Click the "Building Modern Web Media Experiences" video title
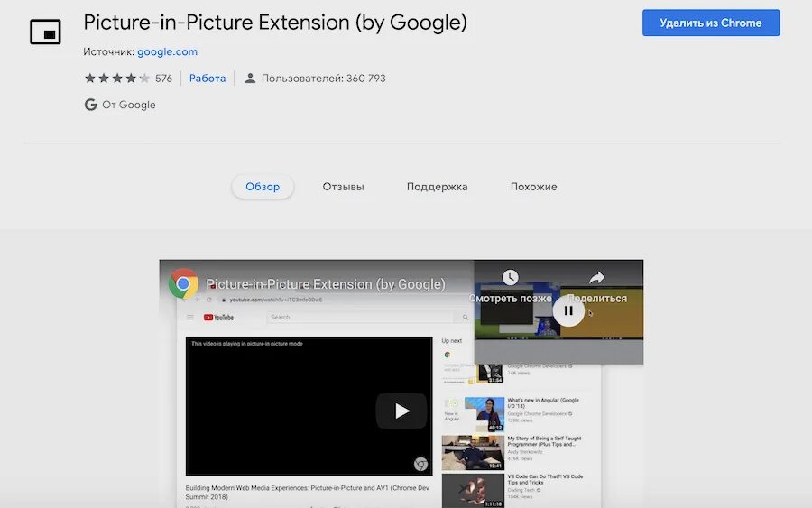The height and width of the screenshot is (508, 812). pos(307,492)
